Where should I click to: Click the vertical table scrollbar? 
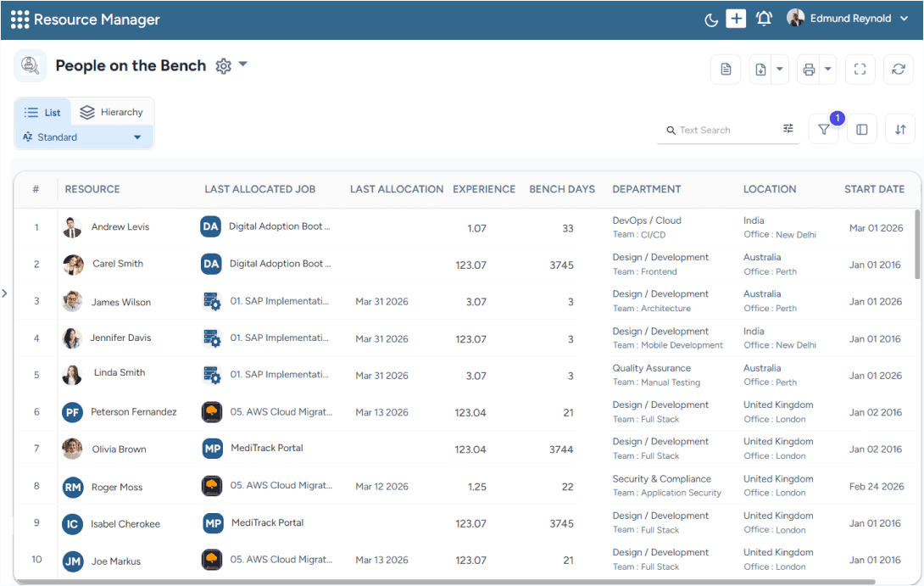click(x=917, y=244)
